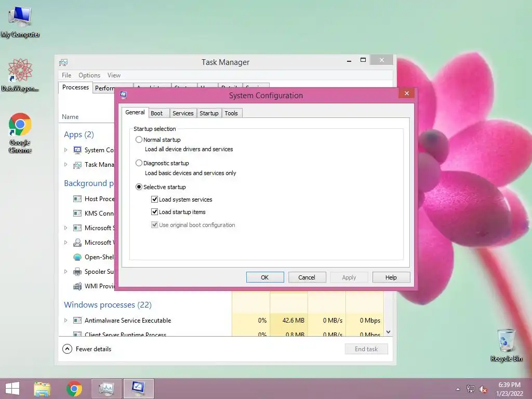Select Task Manager Processes tab
This screenshot has height=399, width=532.
pyautogui.click(x=75, y=87)
